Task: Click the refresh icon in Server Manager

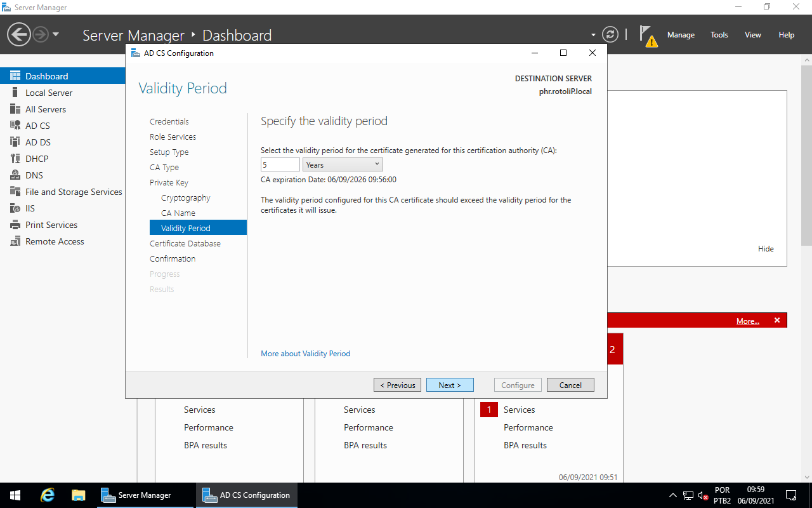Action: click(x=610, y=34)
